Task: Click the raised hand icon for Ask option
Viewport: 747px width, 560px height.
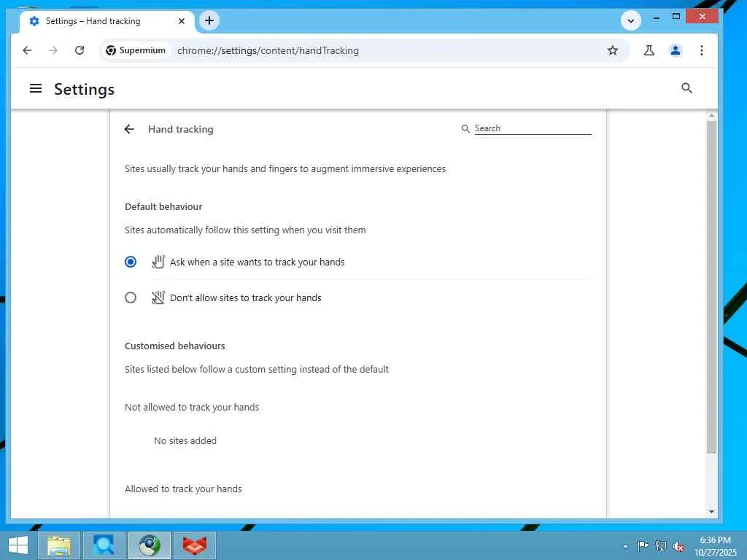Action: pyautogui.click(x=158, y=262)
